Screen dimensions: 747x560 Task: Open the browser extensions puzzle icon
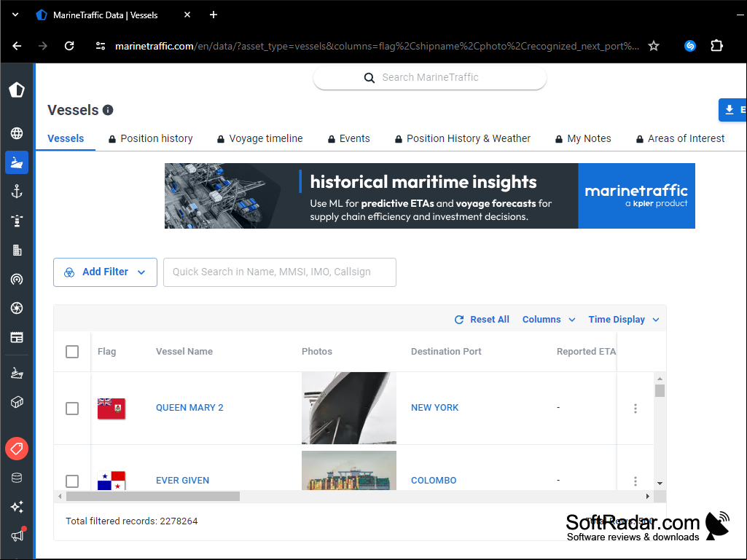(716, 46)
